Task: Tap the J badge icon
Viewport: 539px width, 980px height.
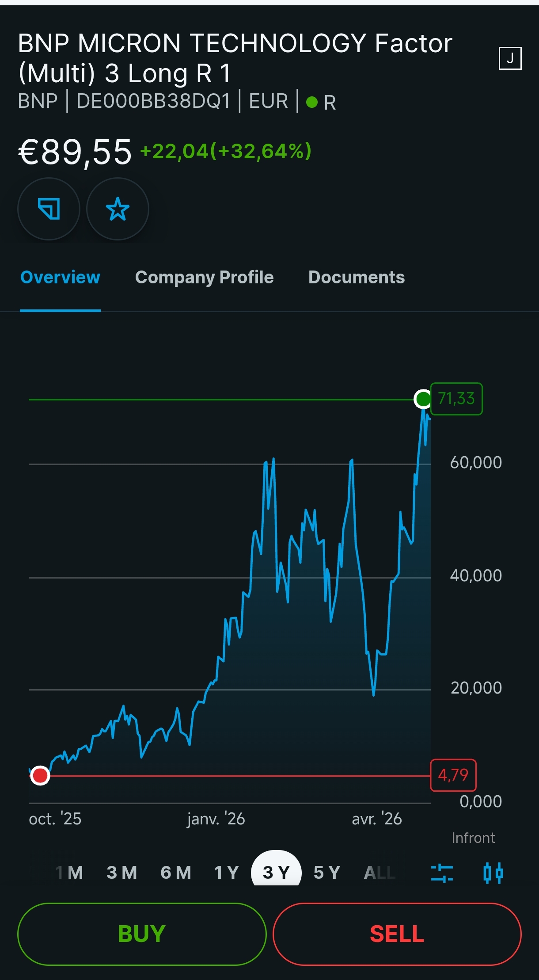Action: (510, 58)
